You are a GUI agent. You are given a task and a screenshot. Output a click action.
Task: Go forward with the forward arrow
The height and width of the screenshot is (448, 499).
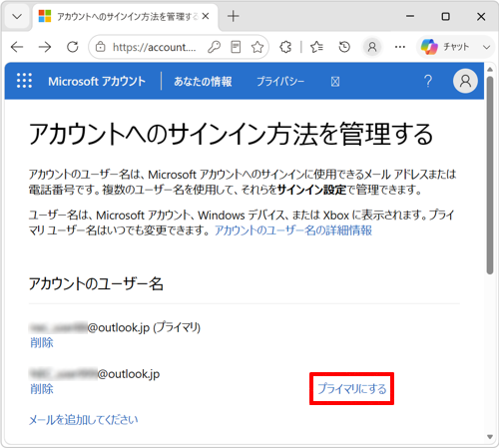click(x=45, y=47)
